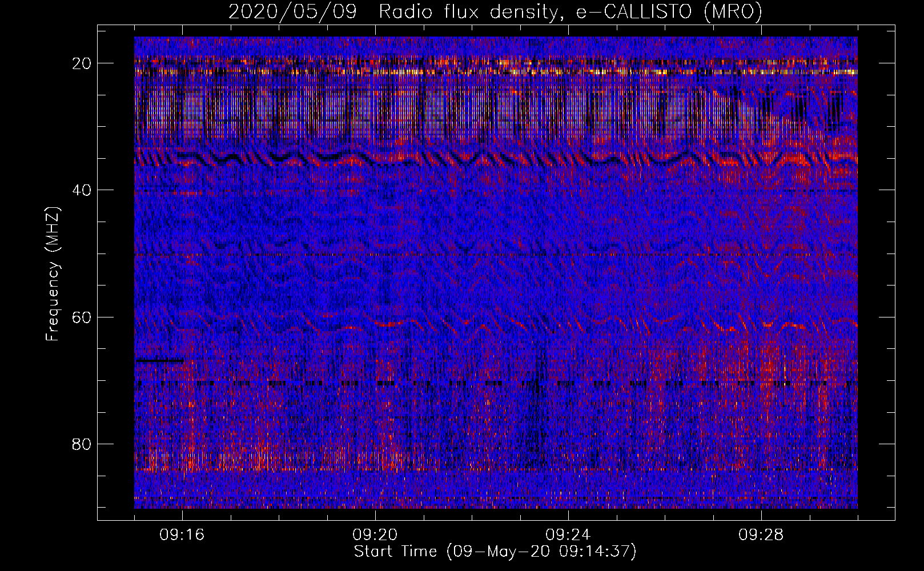
Task: Click the time tick label "09:16"
Action: [182, 535]
